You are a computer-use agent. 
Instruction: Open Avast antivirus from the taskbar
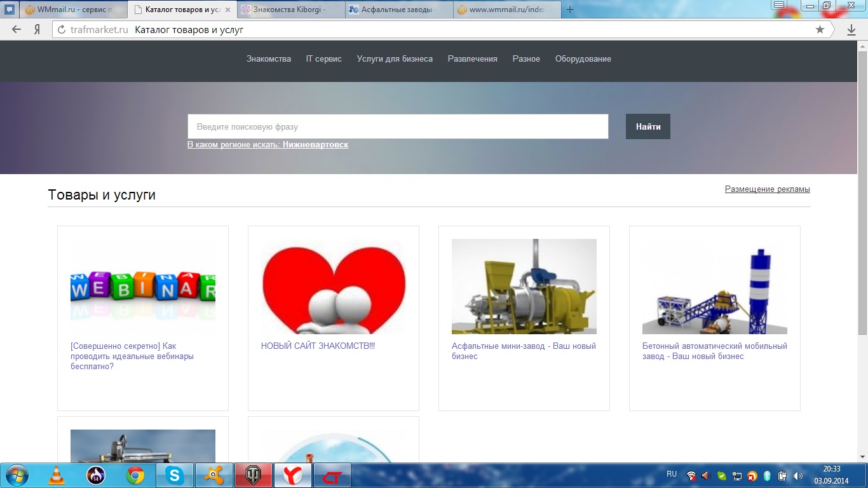pos(214,475)
